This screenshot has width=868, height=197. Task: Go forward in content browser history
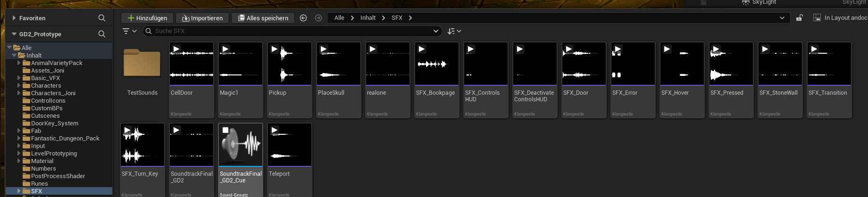click(x=318, y=18)
